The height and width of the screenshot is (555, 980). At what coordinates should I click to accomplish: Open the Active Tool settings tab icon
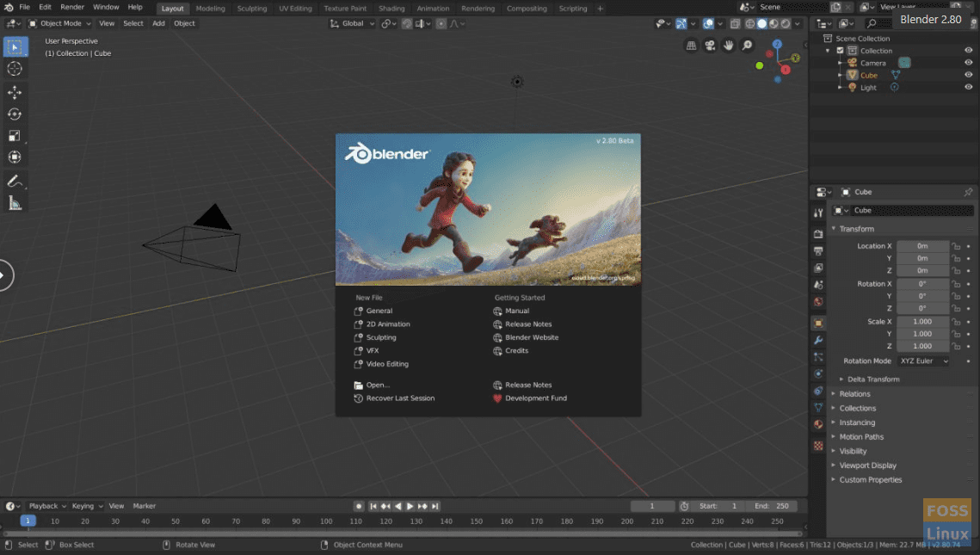coord(818,213)
